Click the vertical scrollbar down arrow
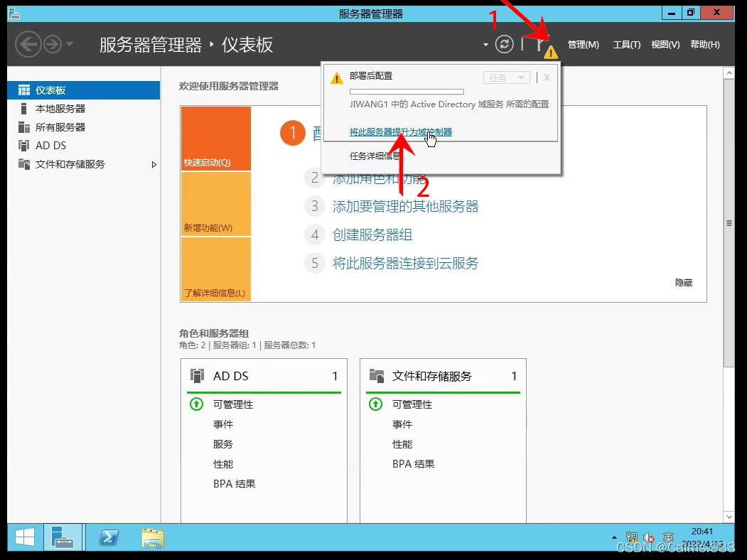 tap(729, 517)
